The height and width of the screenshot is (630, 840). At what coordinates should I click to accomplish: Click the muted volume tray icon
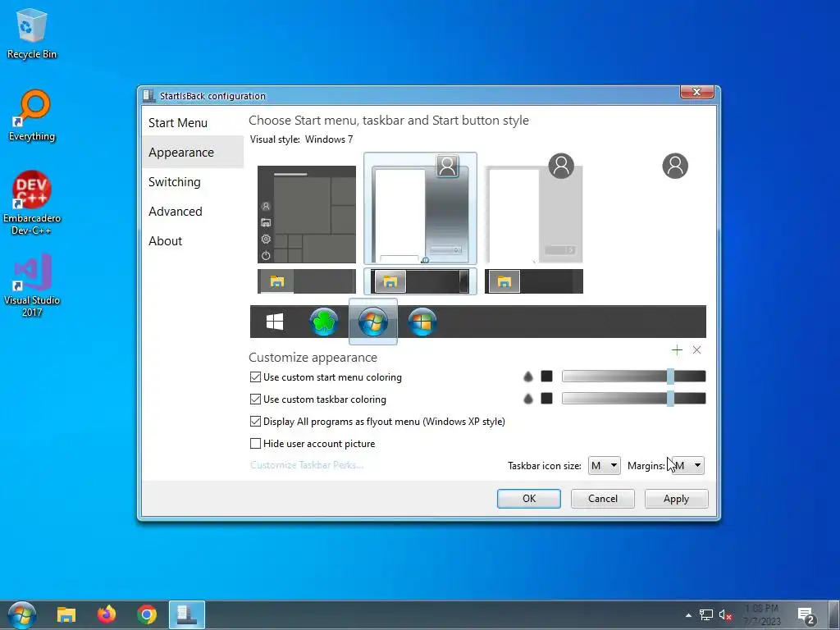(725, 615)
